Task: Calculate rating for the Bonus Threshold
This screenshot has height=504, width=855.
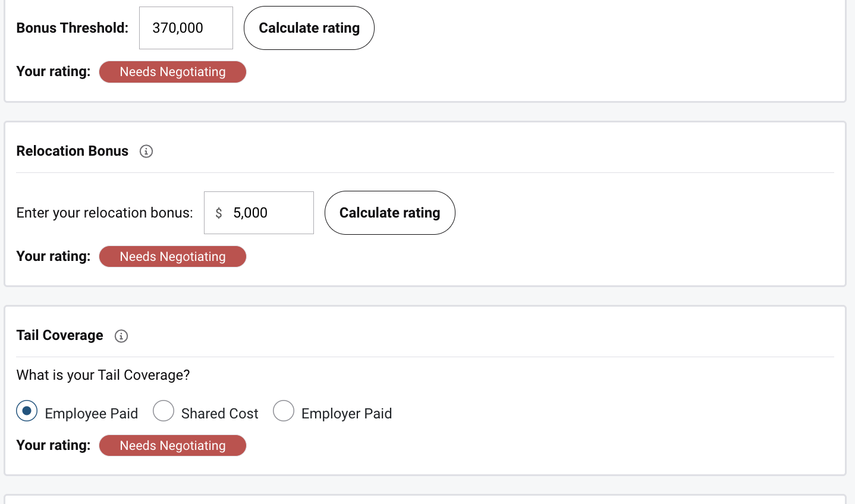Action: click(x=309, y=28)
